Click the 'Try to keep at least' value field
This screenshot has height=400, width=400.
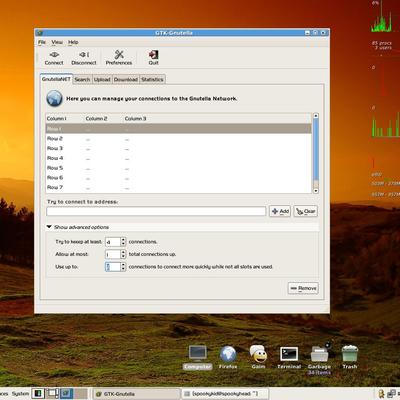click(113, 242)
